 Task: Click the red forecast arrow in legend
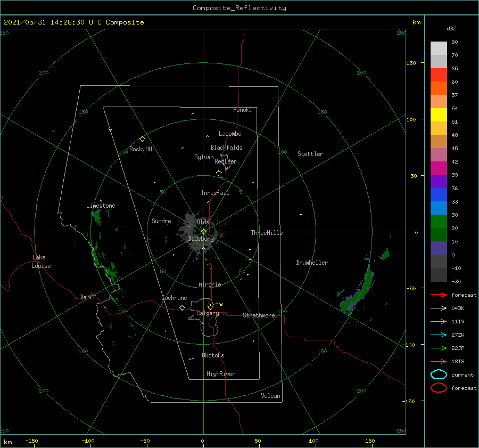click(x=439, y=295)
